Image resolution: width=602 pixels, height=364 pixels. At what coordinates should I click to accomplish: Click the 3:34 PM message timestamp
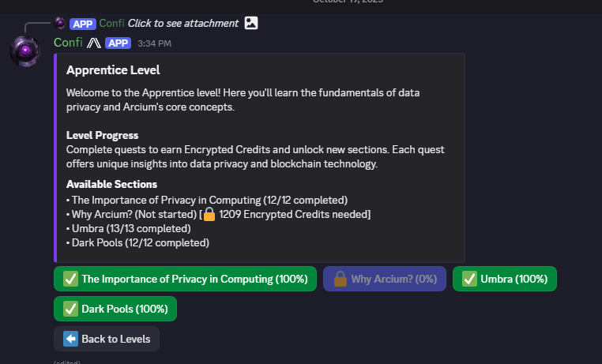point(154,43)
